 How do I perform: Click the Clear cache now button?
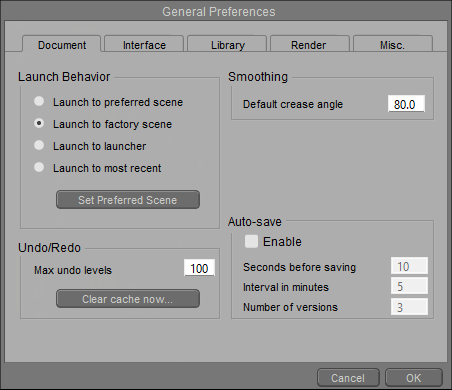point(128,299)
